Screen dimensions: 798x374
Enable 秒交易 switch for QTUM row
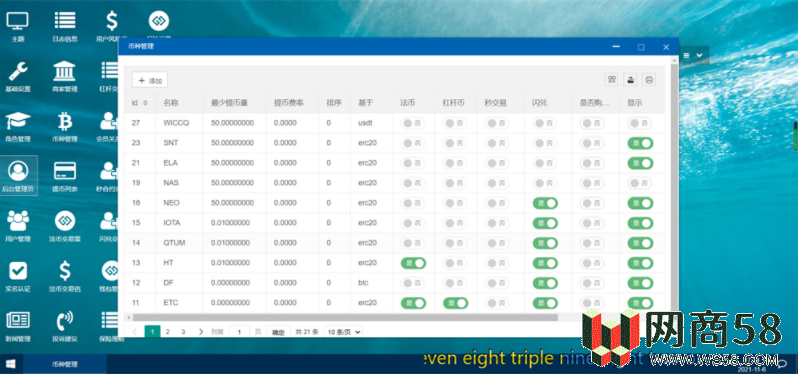(497, 243)
